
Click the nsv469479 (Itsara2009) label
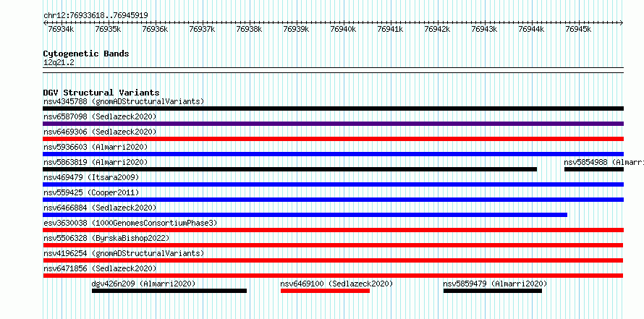click(x=91, y=177)
